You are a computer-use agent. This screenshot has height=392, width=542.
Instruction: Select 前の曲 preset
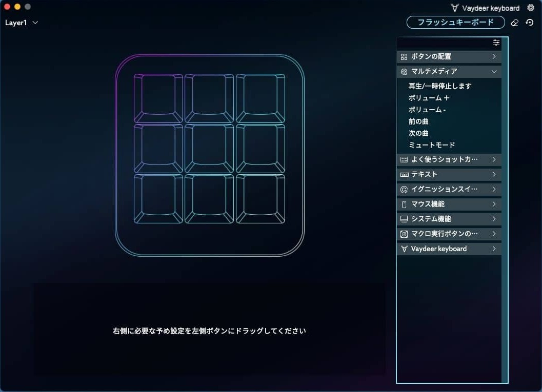pyautogui.click(x=418, y=121)
